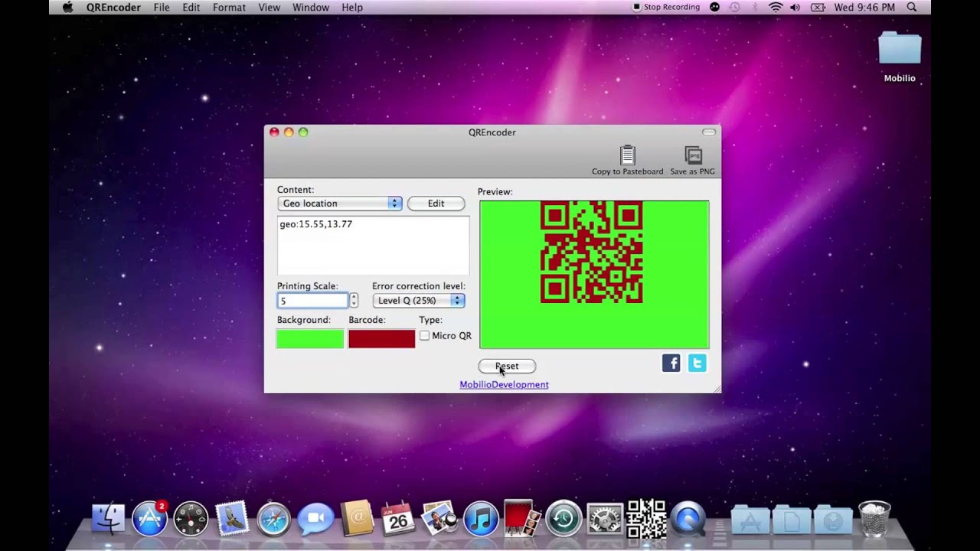Image resolution: width=980 pixels, height=551 pixels.
Task: Click the Printing Scale stepper arrows
Action: pos(353,301)
